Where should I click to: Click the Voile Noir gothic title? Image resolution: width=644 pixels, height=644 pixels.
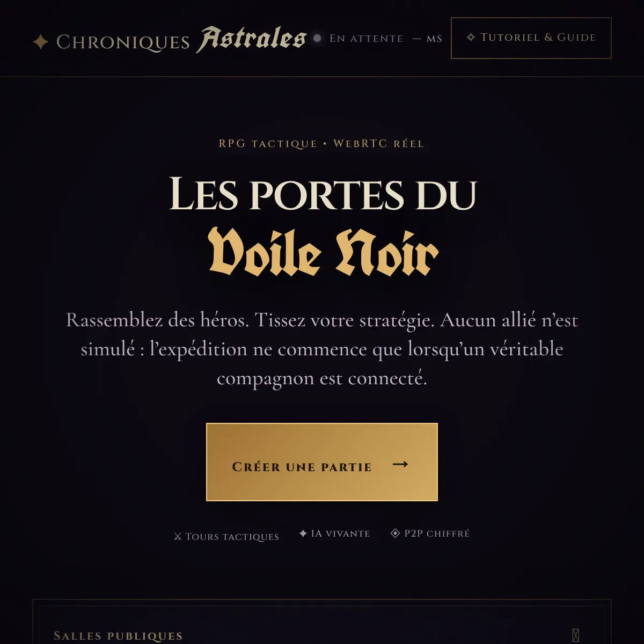tap(324, 252)
